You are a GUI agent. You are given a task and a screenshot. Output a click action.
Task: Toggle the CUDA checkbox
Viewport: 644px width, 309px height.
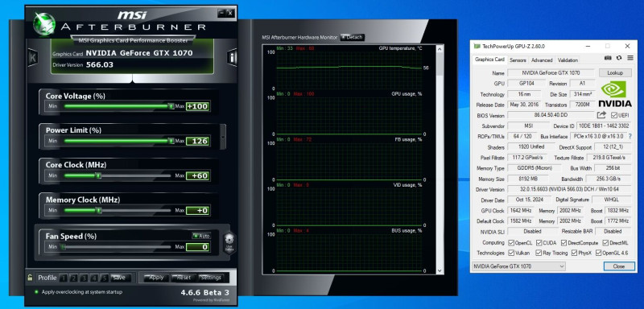coord(539,243)
